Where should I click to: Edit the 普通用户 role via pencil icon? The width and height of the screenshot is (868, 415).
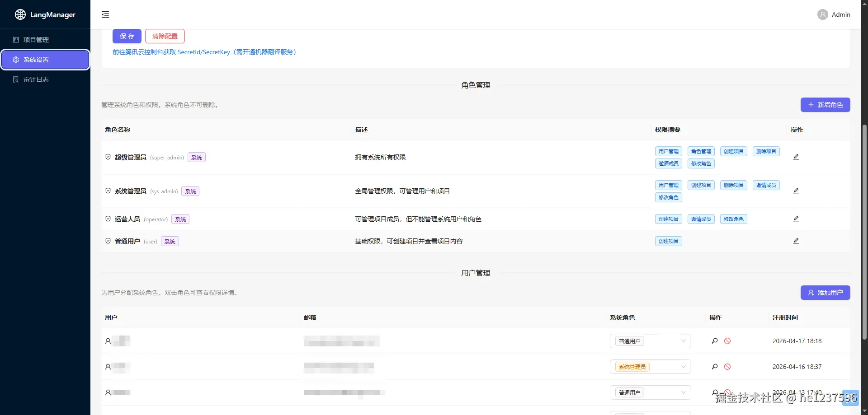[x=796, y=241]
